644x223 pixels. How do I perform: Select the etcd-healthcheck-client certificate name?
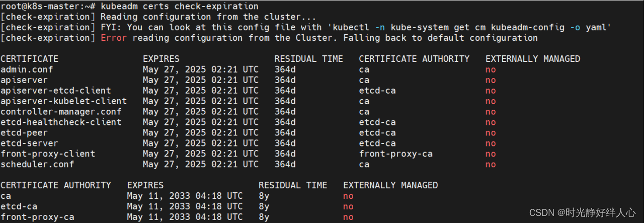point(61,122)
